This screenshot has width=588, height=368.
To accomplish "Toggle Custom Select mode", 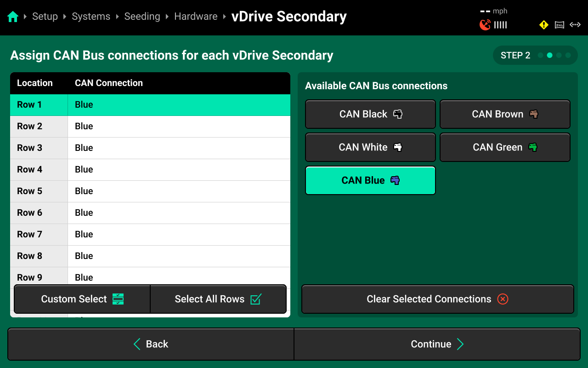I will pos(82,299).
